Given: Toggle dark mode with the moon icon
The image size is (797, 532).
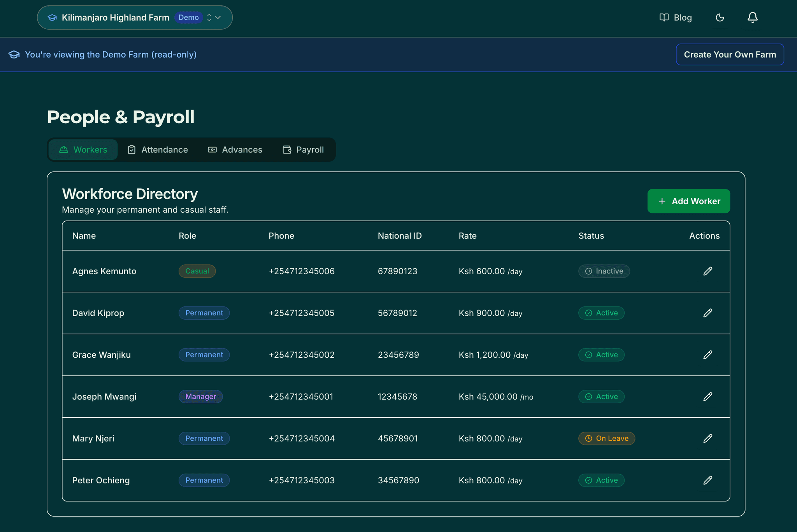Looking at the screenshot, I should click(x=720, y=17).
